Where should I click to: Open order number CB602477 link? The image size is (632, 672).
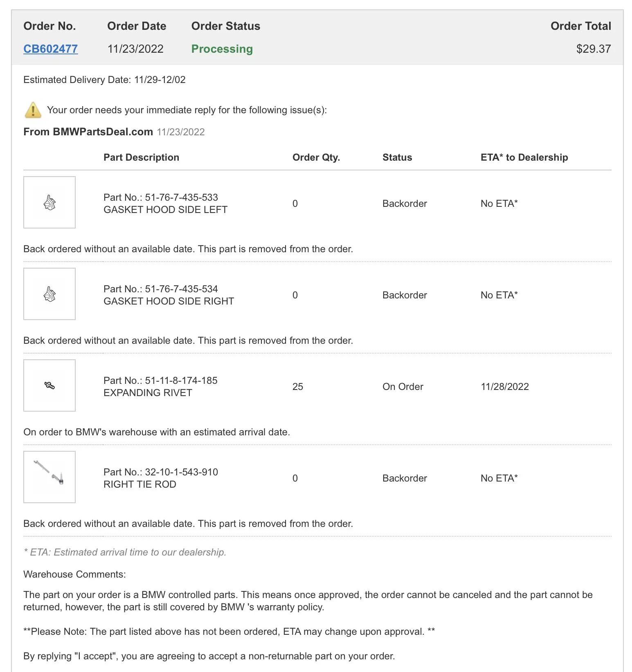click(x=50, y=49)
